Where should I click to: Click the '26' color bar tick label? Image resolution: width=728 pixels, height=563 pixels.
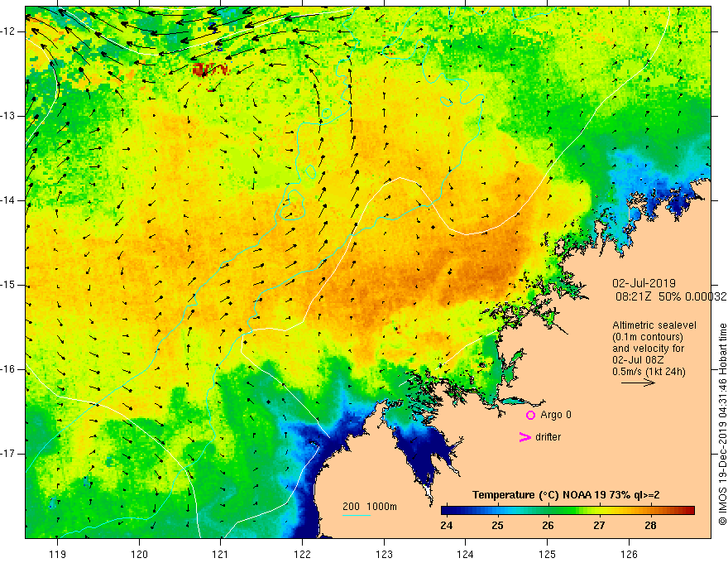(548, 526)
